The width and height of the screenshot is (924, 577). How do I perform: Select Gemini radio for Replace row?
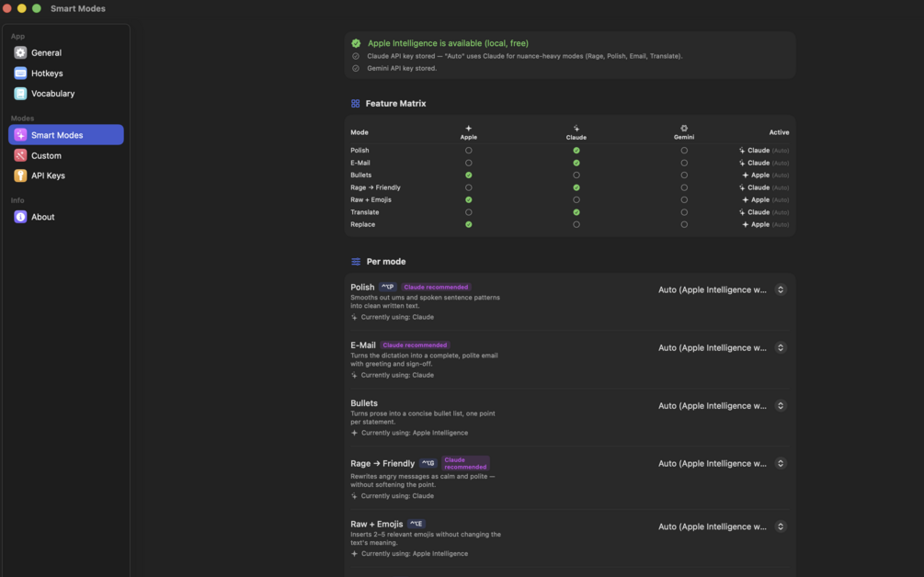(684, 225)
